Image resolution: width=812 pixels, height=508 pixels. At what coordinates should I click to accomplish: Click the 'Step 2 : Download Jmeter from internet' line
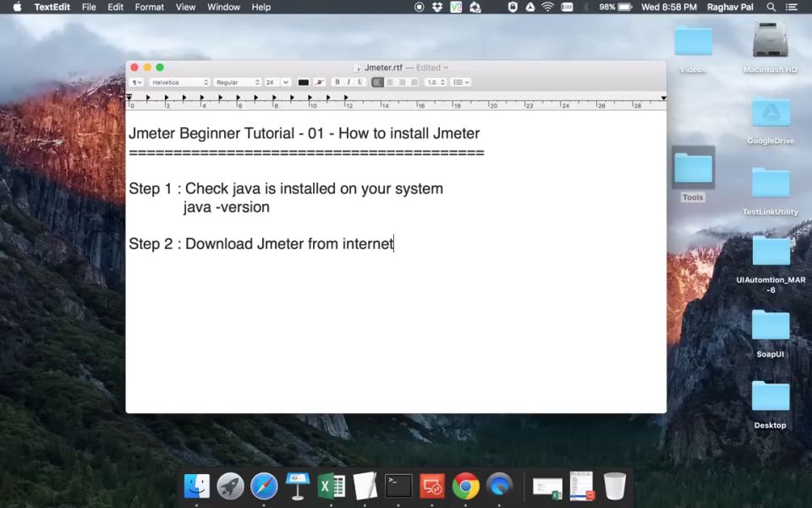[x=261, y=244]
